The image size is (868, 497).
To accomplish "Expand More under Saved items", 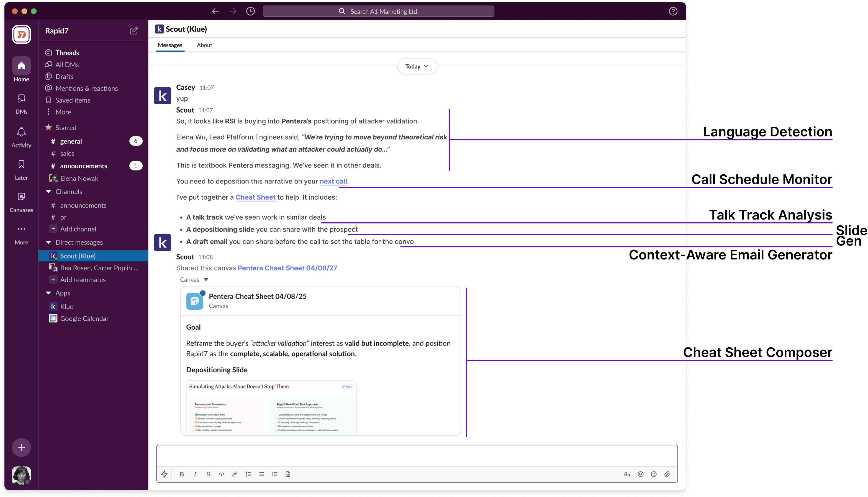I will 58,112.
